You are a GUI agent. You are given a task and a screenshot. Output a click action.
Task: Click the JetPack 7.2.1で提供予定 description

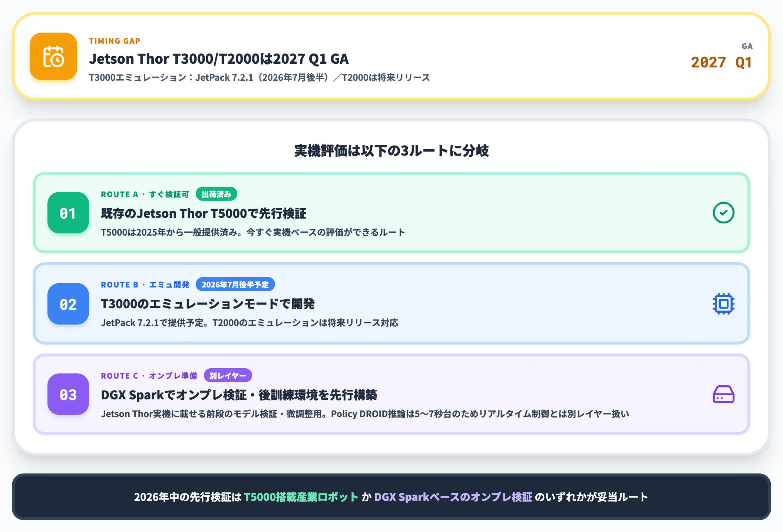[x=250, y=323]
